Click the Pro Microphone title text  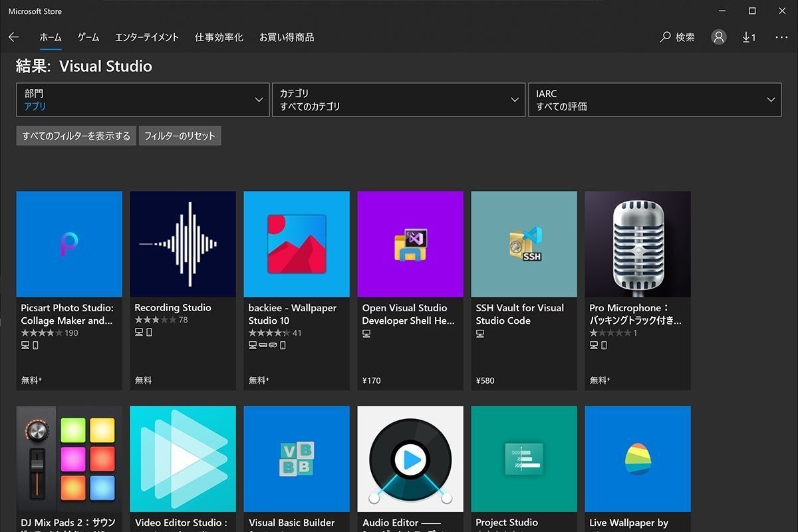pyautogui.click(x=636, y=314)
